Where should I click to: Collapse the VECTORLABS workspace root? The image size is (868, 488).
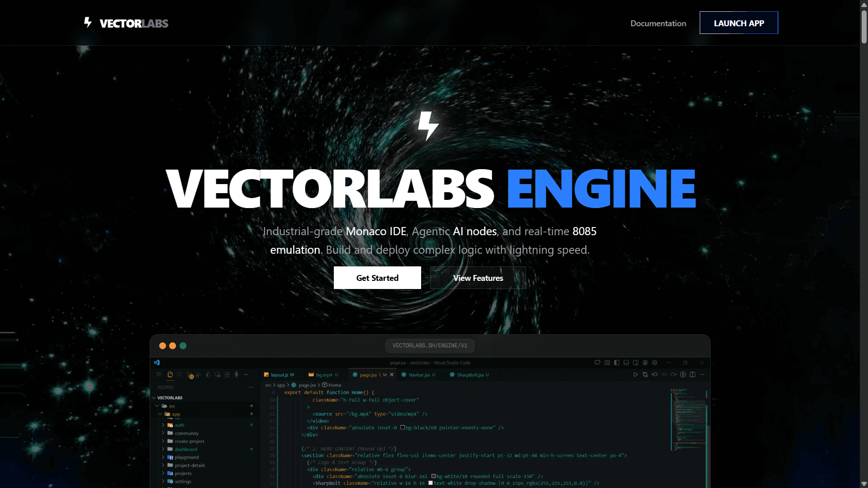pos(154,398)
